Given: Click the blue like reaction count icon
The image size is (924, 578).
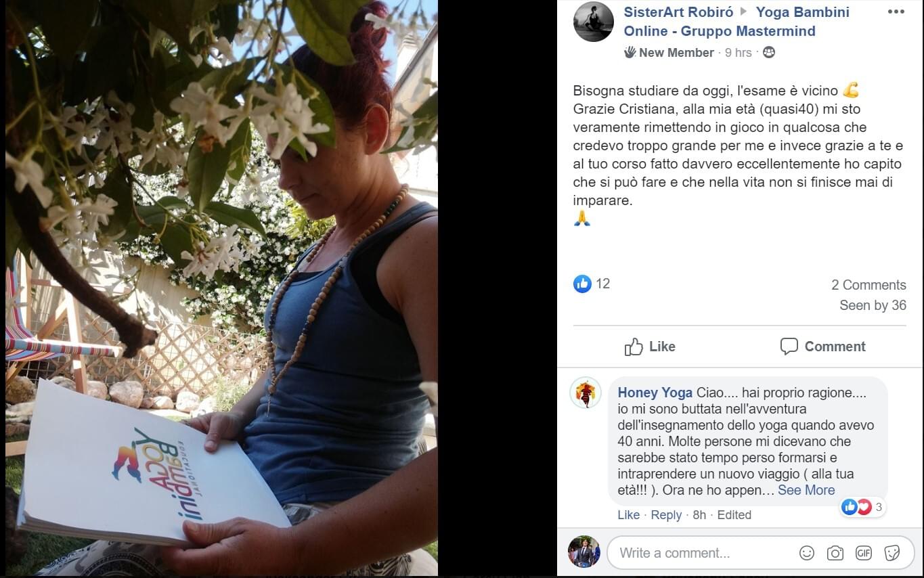Looking at the screenshot, I should 582,284.
